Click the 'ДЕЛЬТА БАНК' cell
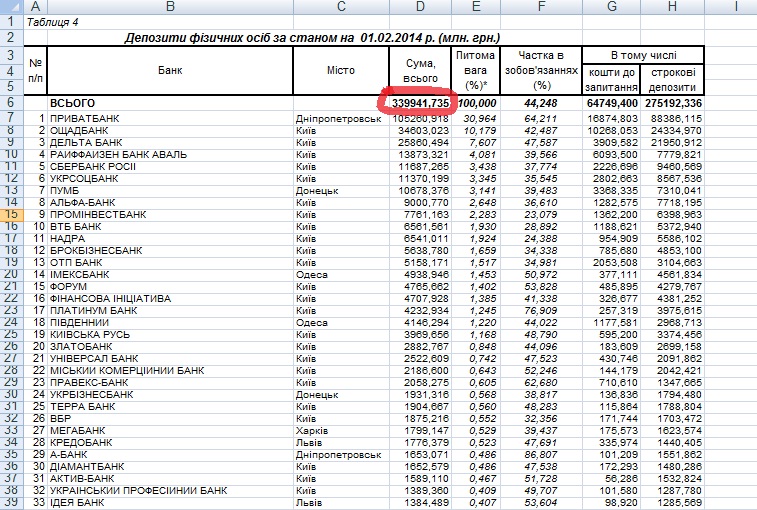The height and width of the screenshot is (510, 757). [170, 142]
